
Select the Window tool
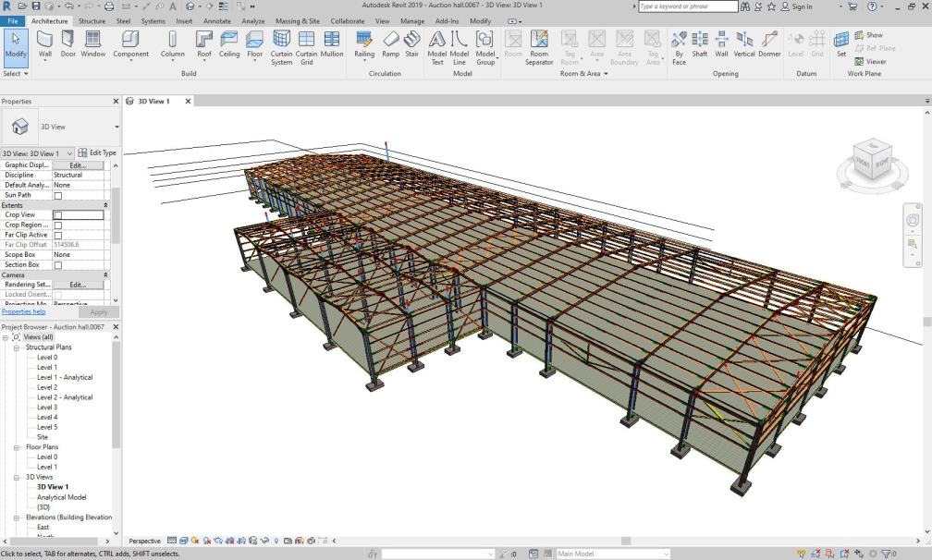[92, 44]
